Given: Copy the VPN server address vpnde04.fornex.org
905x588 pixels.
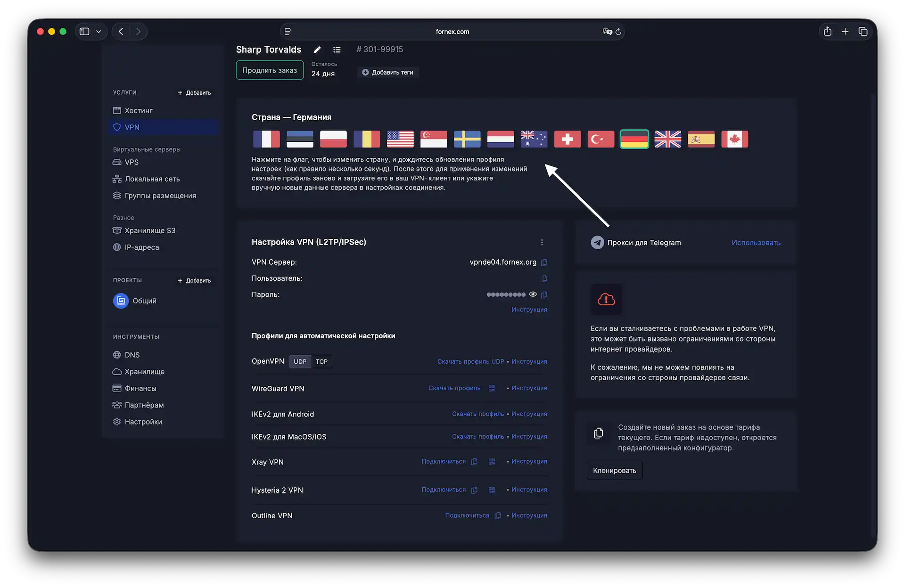Looking at the screenshot, I should pos(544,262).
